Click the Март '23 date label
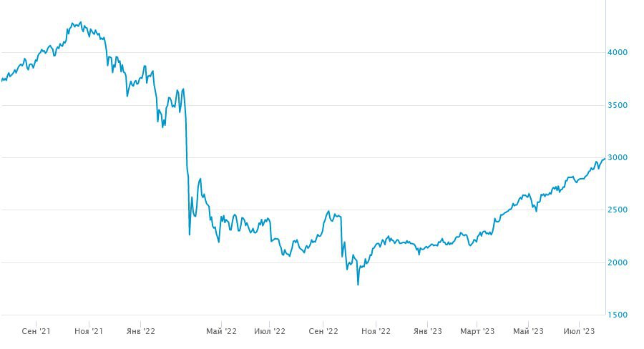644x349 pixels. pos(477,331)
